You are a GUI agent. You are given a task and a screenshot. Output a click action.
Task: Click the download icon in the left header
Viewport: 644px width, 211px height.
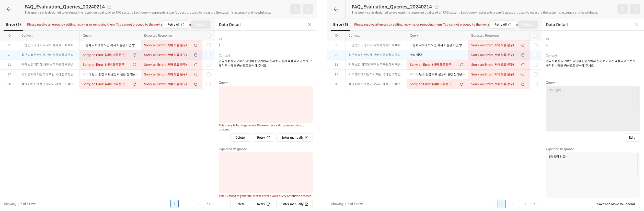pyautogui.click(x=308, y=9)
